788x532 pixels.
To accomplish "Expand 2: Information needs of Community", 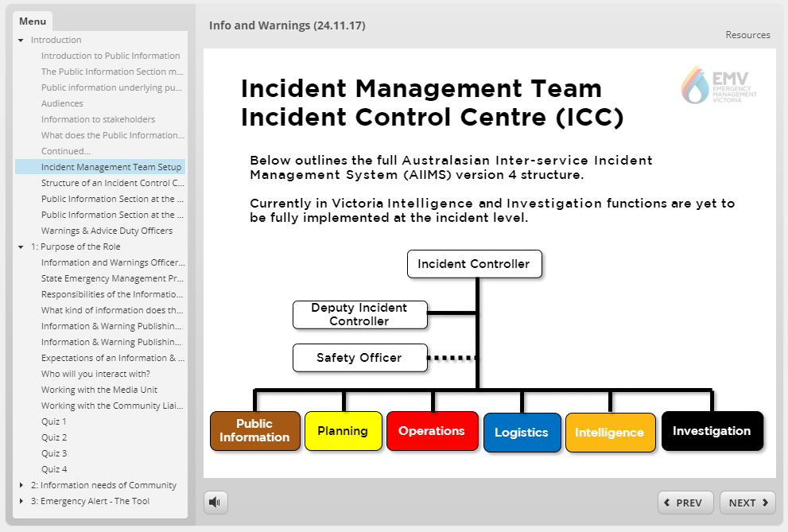I will [21, 485].
